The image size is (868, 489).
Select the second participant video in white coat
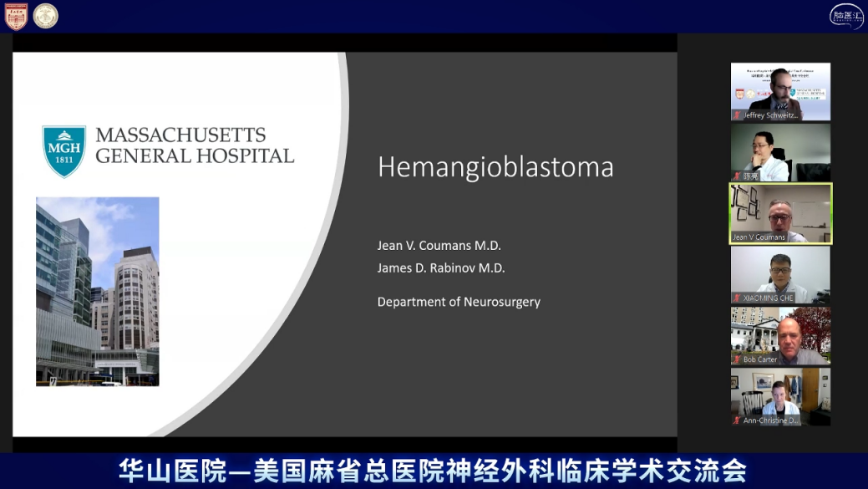[x=780, y=152]
